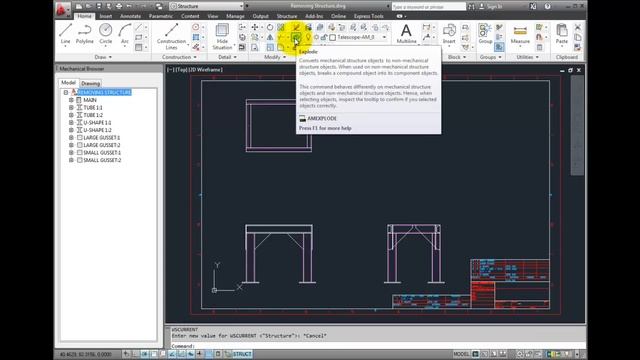Select the Line tool
The width and height of the screenshot is (640, 360).
(65, 34)
